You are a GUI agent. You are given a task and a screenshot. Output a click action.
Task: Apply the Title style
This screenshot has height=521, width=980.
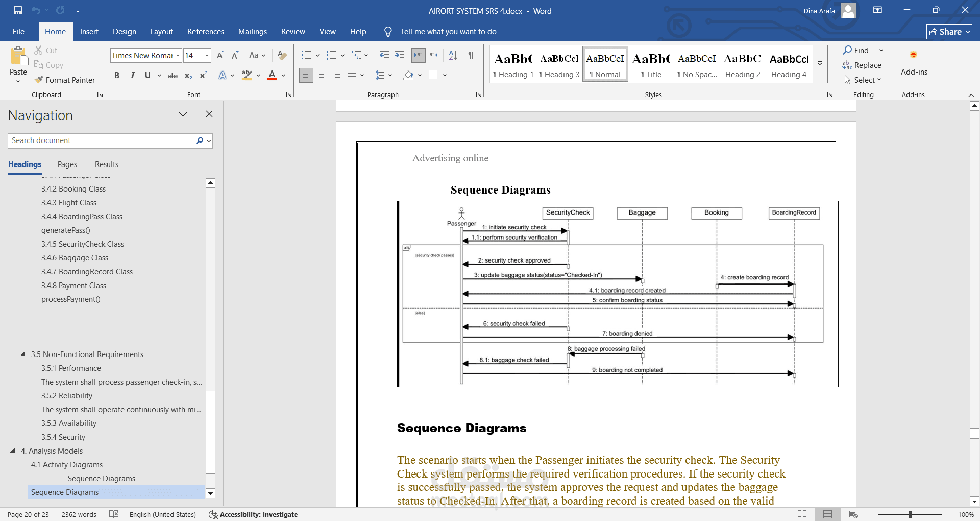tap(651, 64)
